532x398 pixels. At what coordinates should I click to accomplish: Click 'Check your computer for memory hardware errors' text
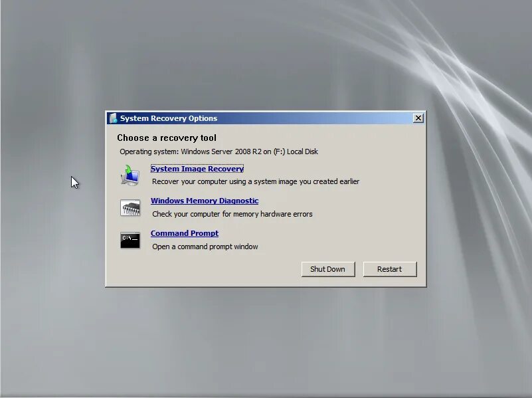pyautogui.click(x=232, y=214)
